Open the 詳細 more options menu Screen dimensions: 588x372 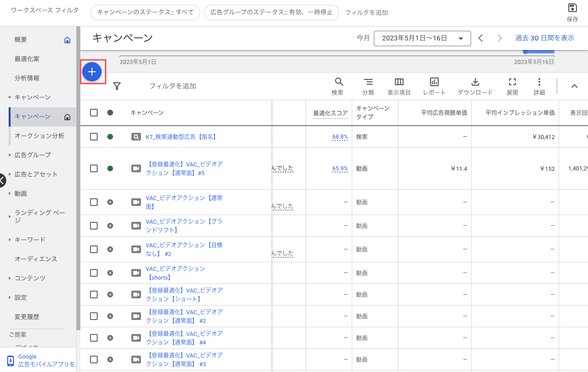539,86
